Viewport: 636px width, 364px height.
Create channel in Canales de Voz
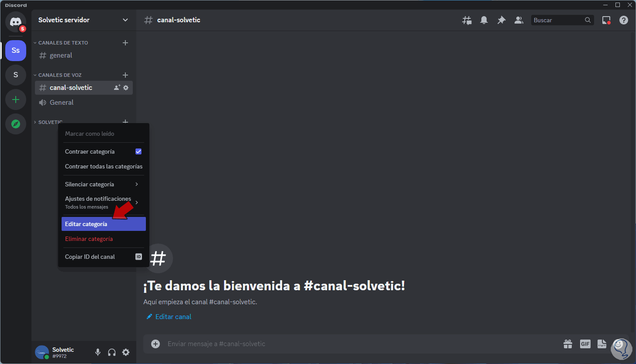[125, 75]
